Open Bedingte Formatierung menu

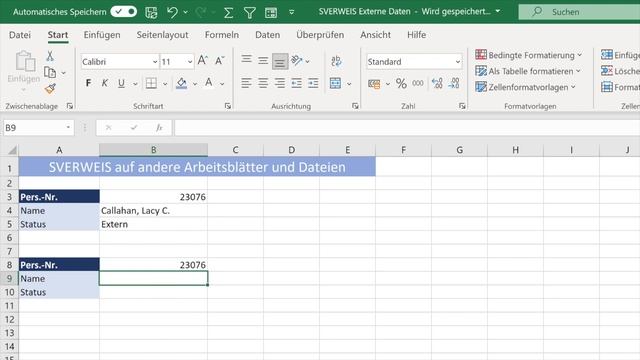[529, 55]
